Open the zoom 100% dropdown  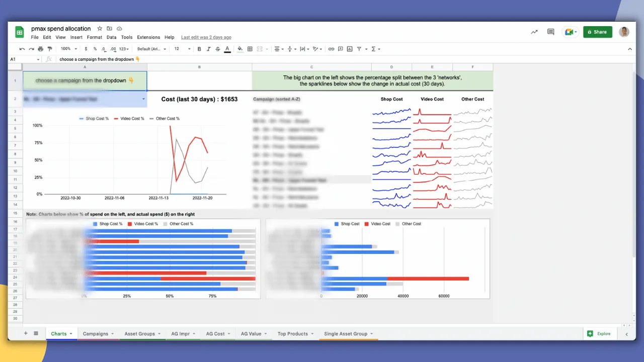[x=69, y=49]
